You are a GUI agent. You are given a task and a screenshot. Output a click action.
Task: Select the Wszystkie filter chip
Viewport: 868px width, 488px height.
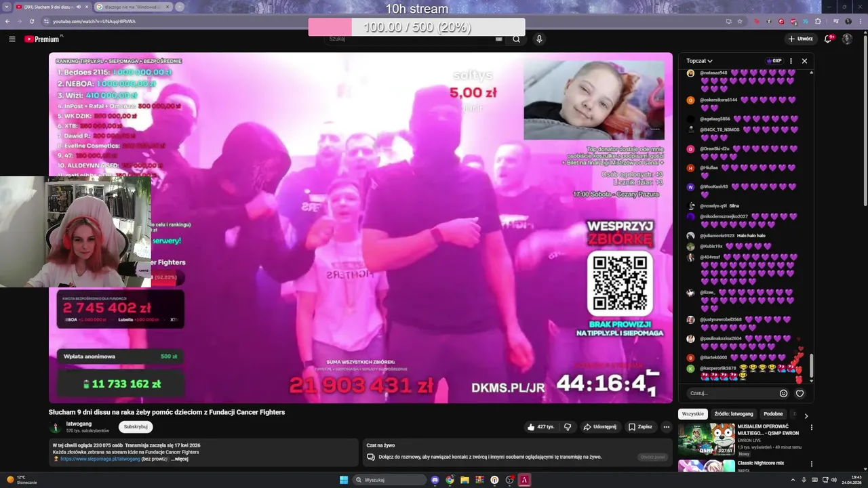tap(693, 413)
